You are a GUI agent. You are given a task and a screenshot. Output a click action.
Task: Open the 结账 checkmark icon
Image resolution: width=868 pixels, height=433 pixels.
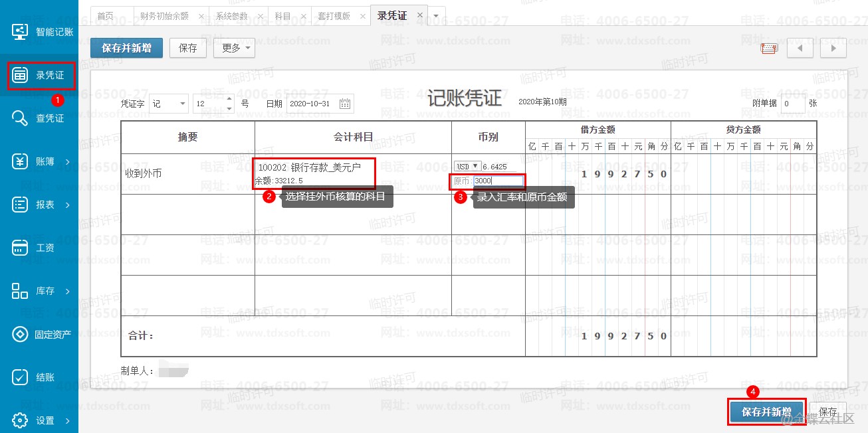(x=19, y=377)
